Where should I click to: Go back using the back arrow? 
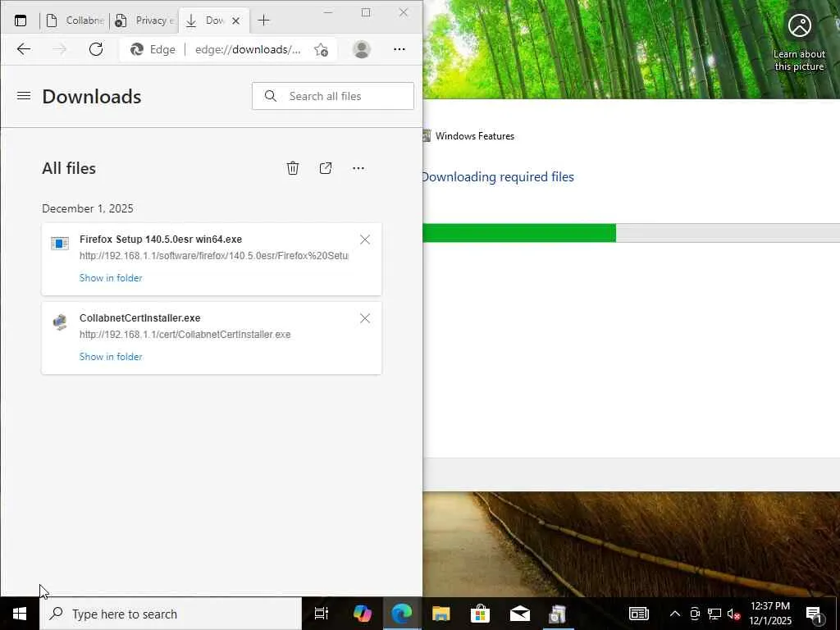pyautogui.click(x=24, y=49)
